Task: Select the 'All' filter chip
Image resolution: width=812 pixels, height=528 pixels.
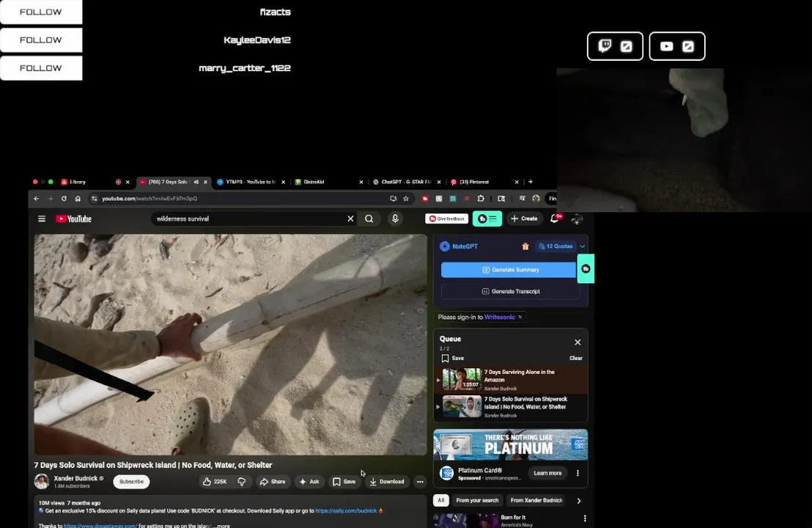Action: (x=440, y=501)
